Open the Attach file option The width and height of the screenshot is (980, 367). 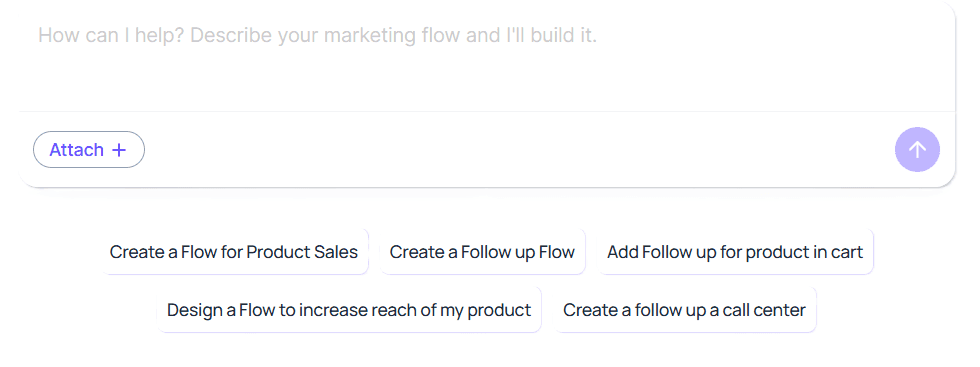(89, 149)
